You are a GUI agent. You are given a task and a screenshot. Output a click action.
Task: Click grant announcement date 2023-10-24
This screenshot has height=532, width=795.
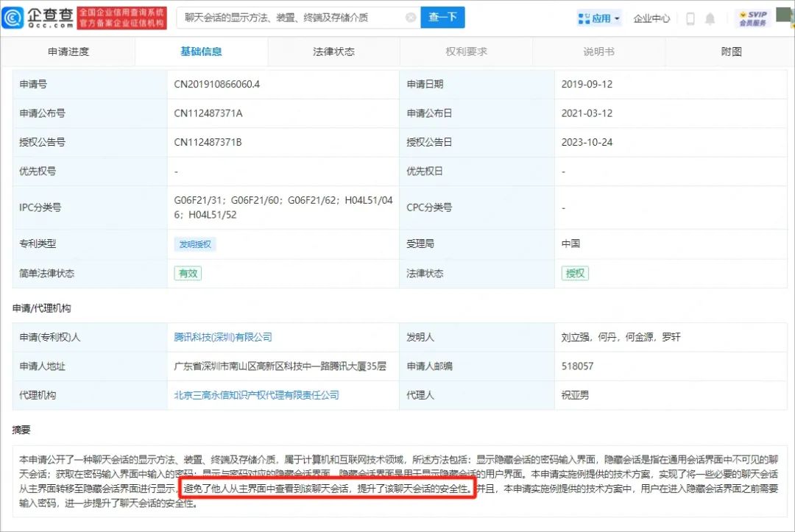pos(587,142)
